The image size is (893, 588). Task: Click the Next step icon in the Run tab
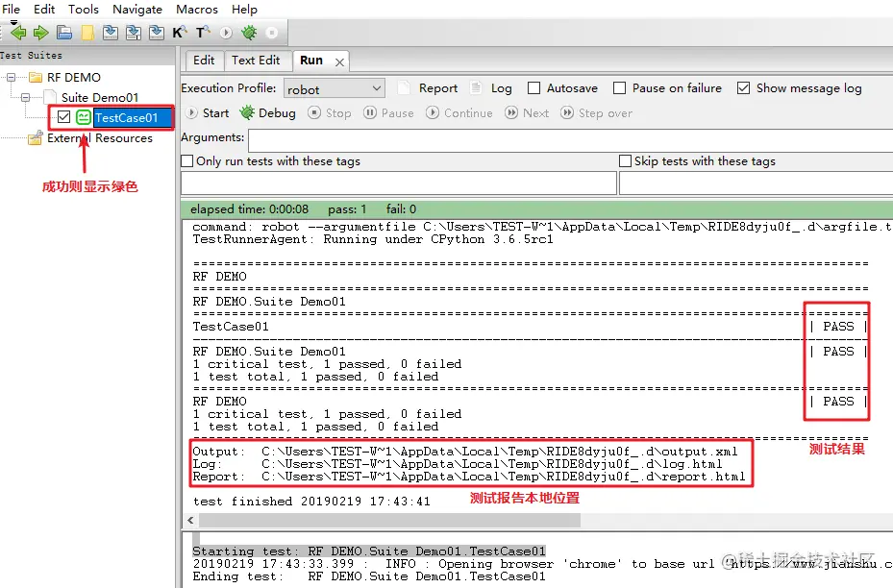(x=511, y=112)
